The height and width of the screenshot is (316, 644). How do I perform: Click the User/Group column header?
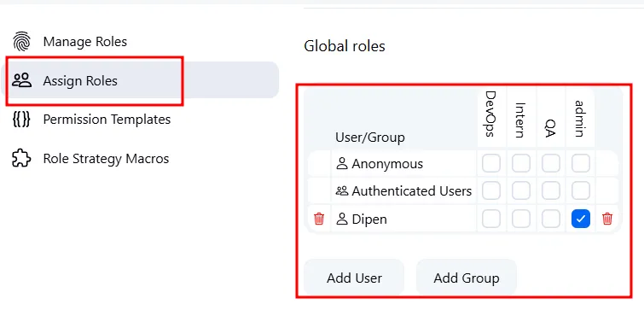370,137
